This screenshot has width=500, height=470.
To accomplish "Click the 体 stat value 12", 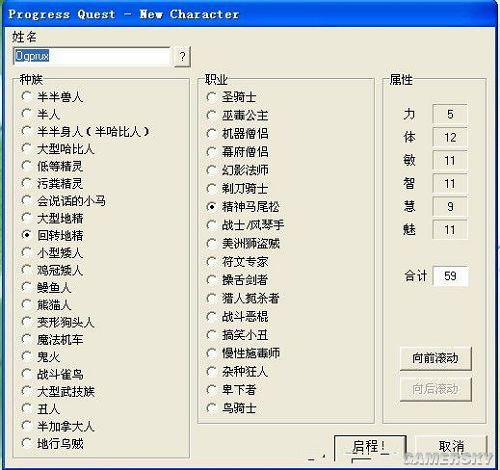I will tap(450, 137).
